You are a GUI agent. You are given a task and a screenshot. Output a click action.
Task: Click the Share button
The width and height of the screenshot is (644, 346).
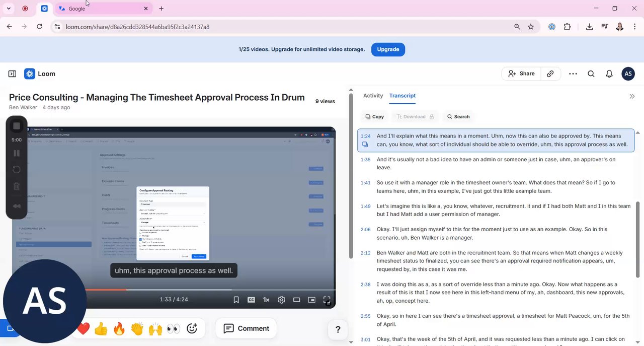(x=521, y=74)
